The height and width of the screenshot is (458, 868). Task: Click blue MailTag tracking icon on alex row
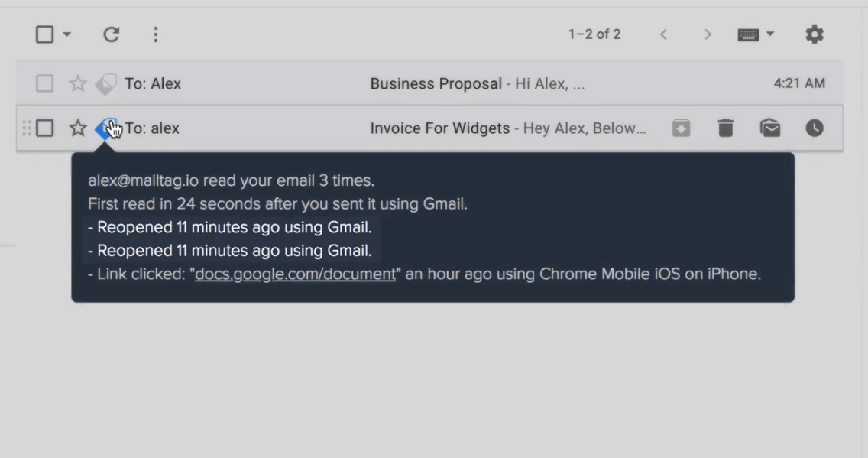point(105,128)
